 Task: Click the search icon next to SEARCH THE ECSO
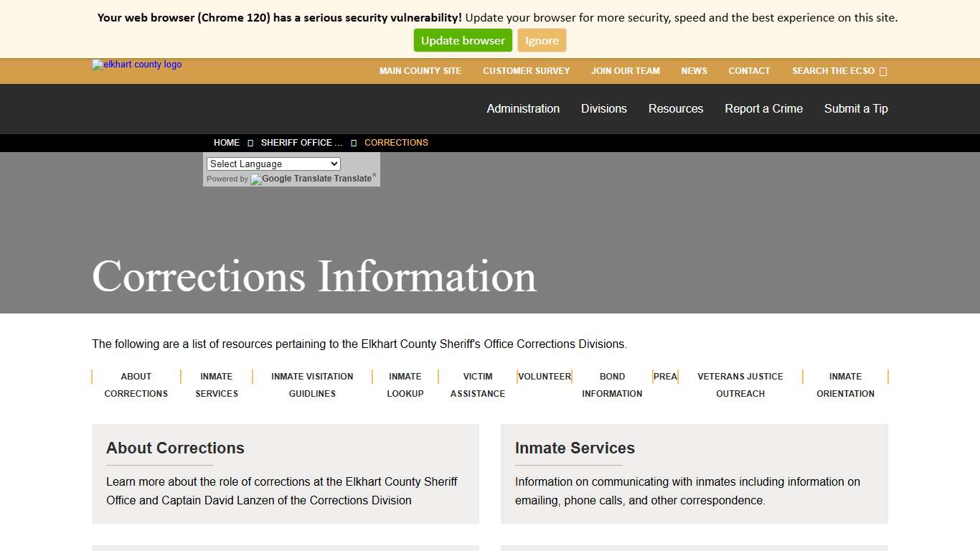coord(885,71)
